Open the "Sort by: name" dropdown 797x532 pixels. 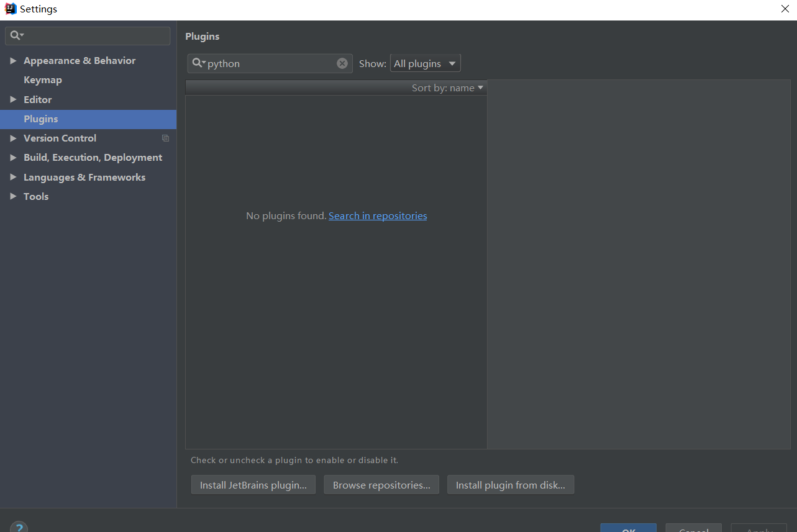tap(447, 88)
